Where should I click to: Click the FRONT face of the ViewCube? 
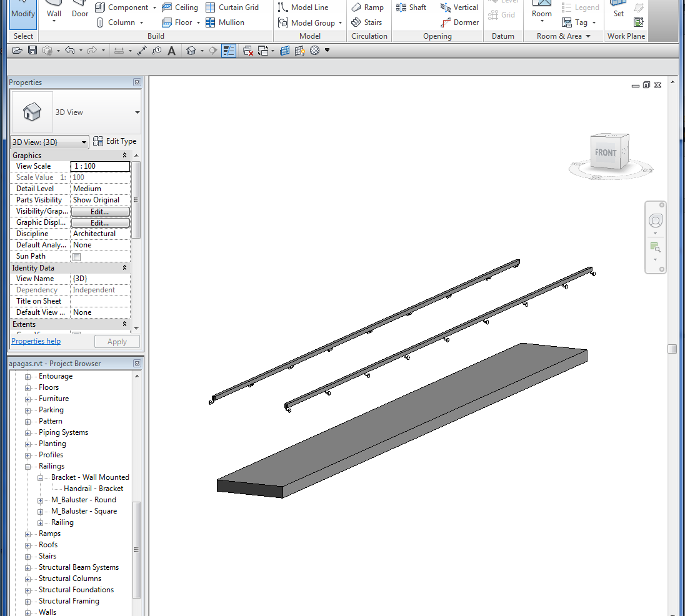[605, 152]
